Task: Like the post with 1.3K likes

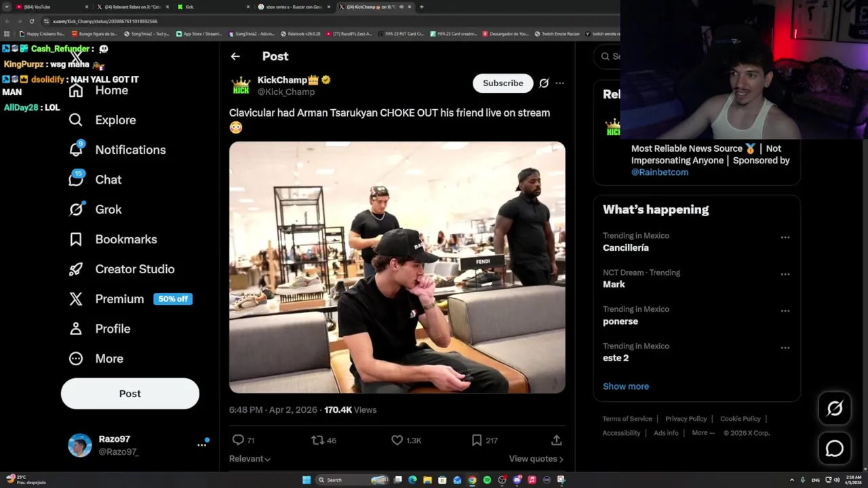Action: click(x=406, y=440)
